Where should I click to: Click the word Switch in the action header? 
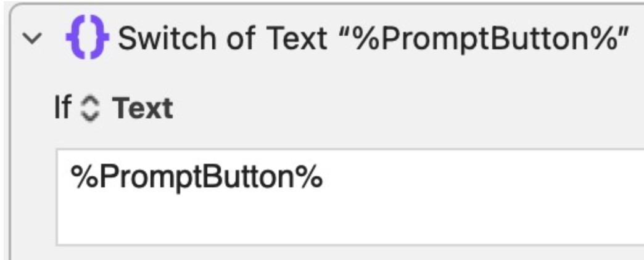pyautogui.click(x=167, y=38)
